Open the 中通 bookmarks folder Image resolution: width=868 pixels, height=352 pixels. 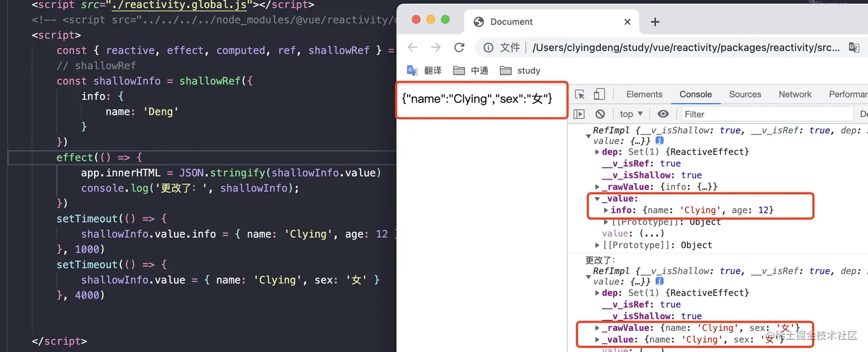471,71
